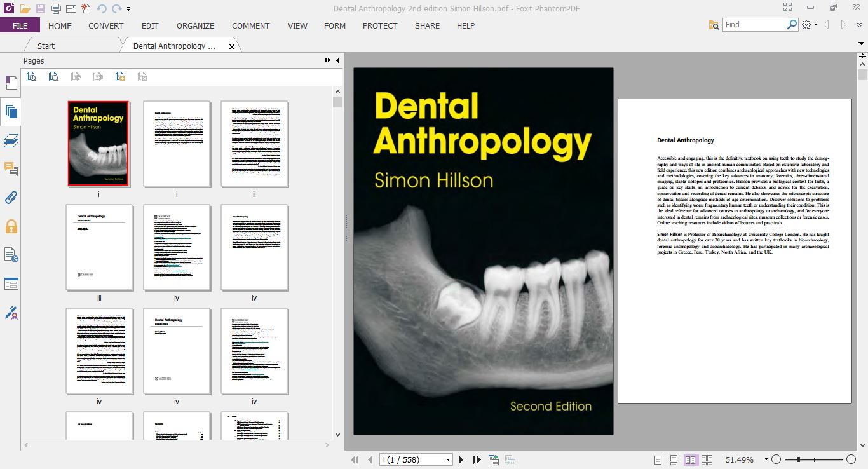Click the Email envelope icon

click(x=71, y=9)
